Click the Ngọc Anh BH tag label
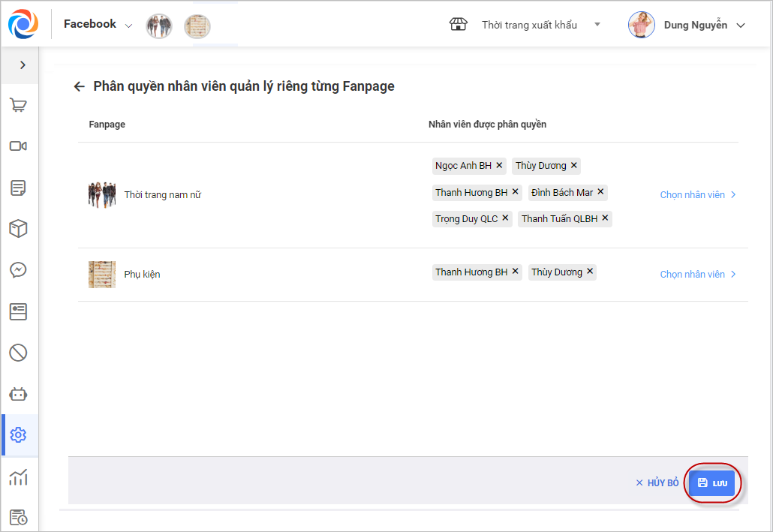773x532 pixels. [x=463, y=166]
